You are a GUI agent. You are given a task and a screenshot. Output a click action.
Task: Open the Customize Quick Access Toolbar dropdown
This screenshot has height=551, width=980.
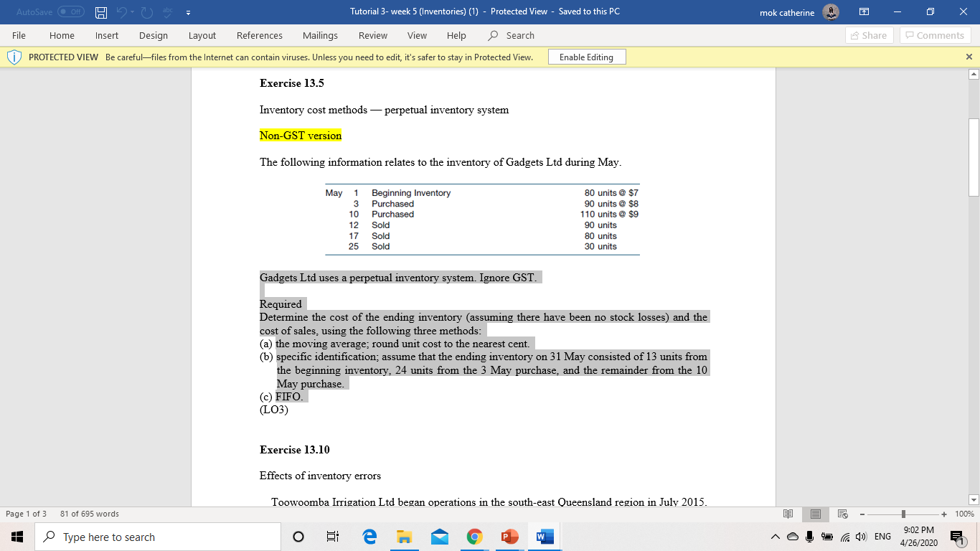pos(187,11)
